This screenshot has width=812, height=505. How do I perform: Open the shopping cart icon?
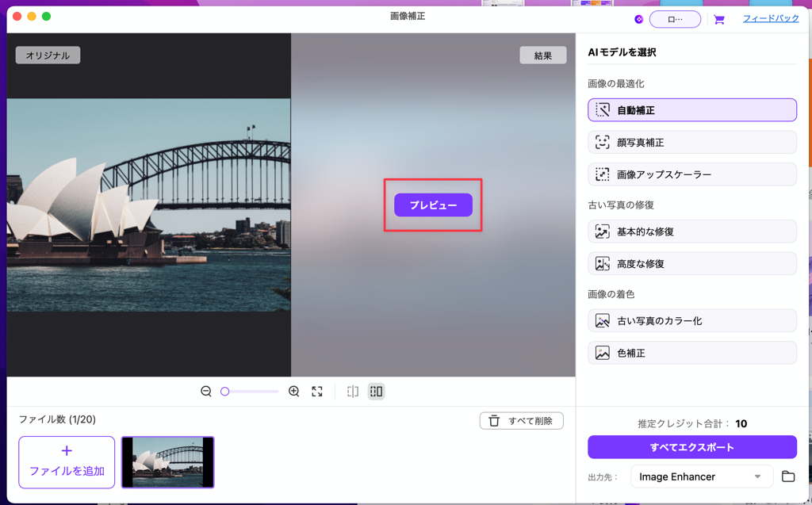(719, 20)
